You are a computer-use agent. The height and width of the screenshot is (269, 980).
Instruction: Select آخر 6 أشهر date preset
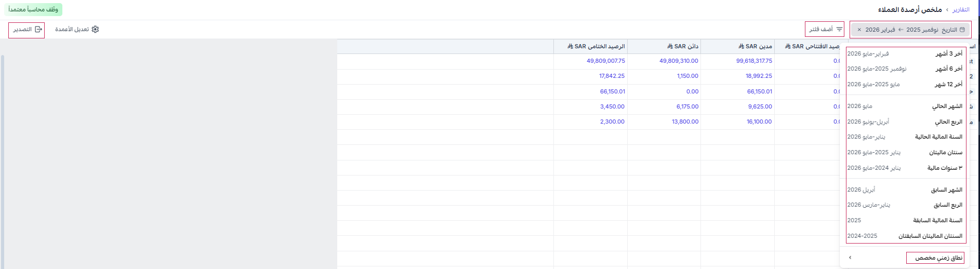[x=905, y=69]
